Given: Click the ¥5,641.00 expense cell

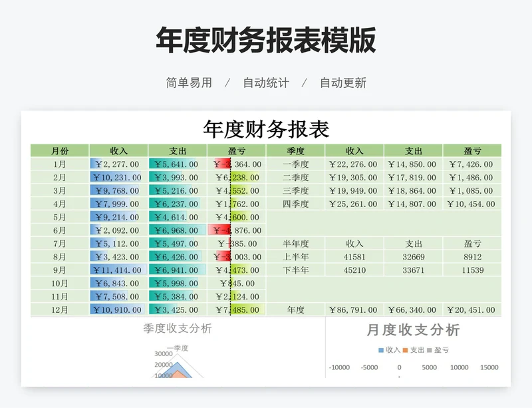Looking at the screenshot, I should (x=178, y=164).
